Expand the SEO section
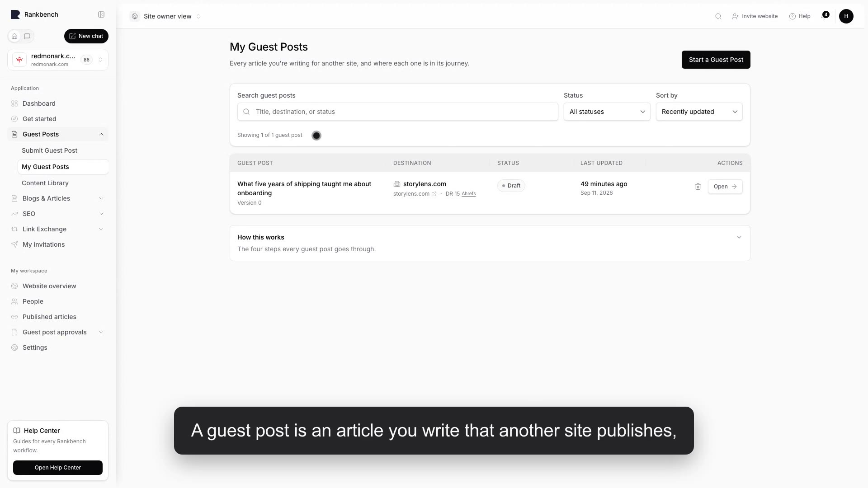 [58, 214]
